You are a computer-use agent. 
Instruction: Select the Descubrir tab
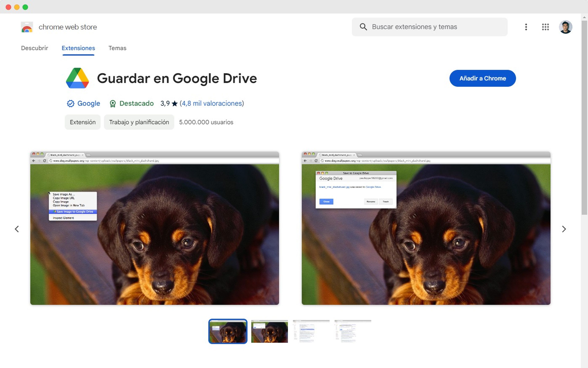pyautogui.click(x=34, y=47)
